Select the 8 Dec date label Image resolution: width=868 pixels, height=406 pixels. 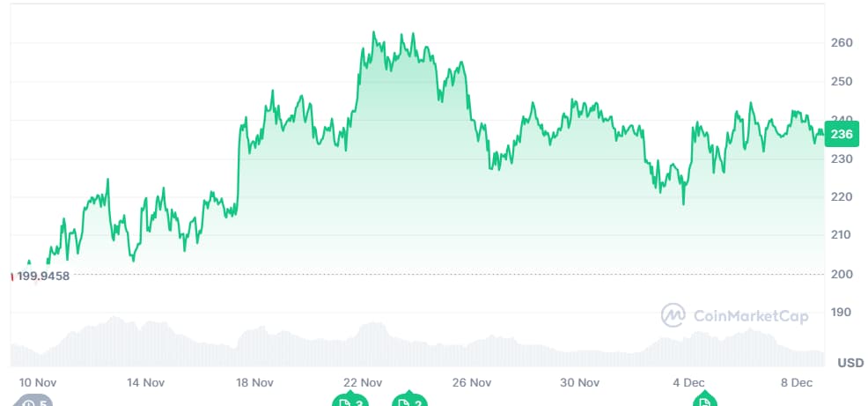coord(796,382)
